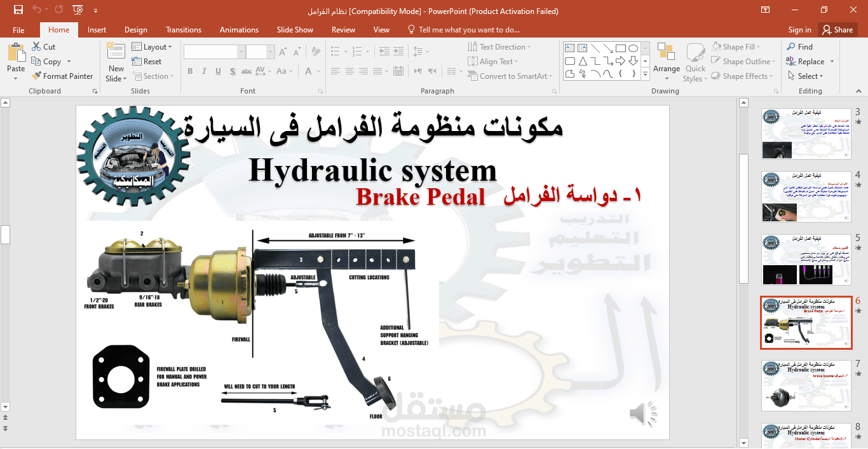Screen dimensions: 868x449
Task: Pick the Right Arrow shape
Action: point(621,61)
